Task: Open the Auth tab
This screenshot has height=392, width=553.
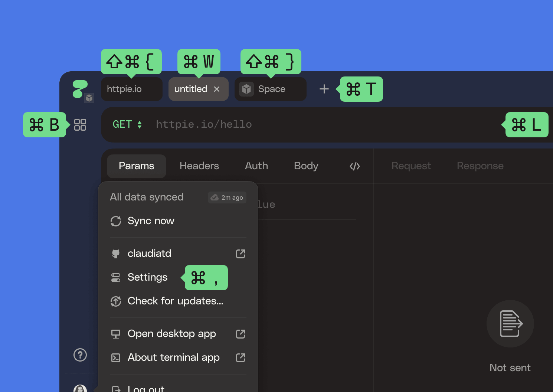Action: click(256, 166)
